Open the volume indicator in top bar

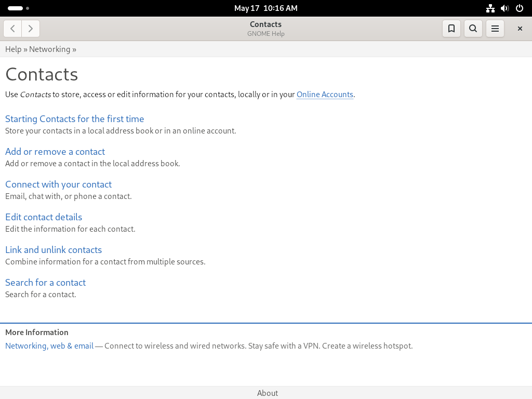click(505, 8)
